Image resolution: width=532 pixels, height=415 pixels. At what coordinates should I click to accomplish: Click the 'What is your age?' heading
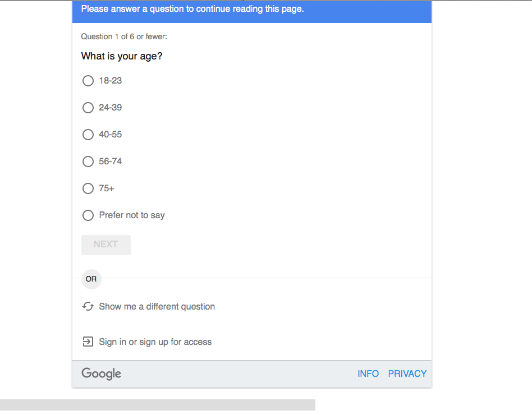[122, 56]
